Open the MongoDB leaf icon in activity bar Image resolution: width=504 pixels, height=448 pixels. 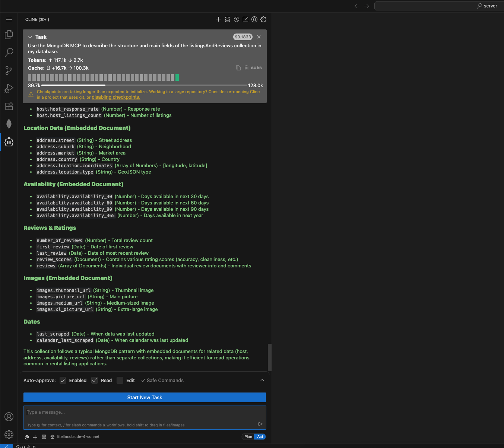click(x=9, y=124)
